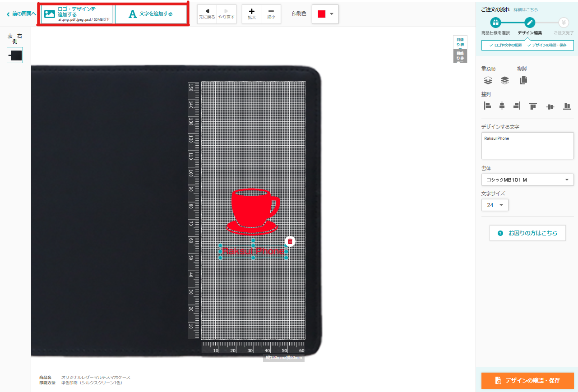
Task: Click 文字を追加する button
Action: [x=151, y=14]
